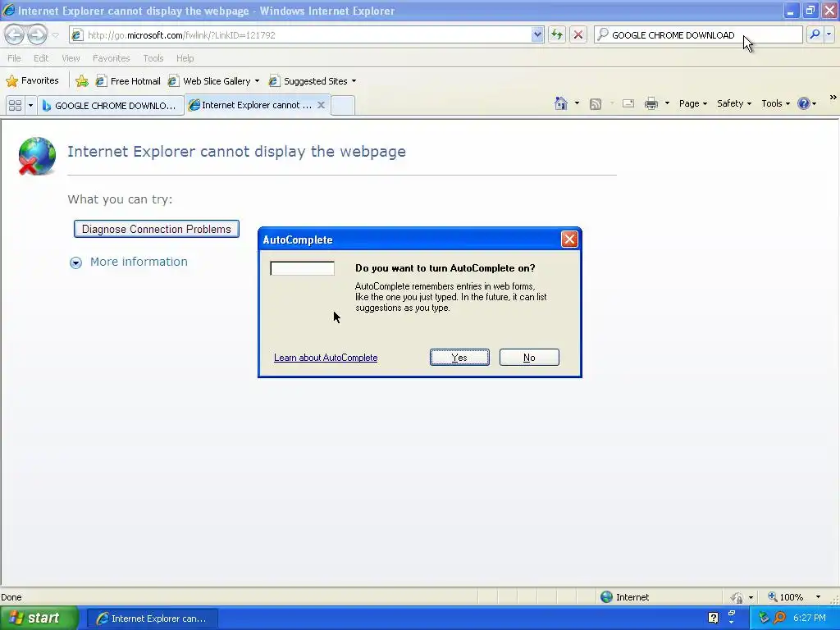Click the Print icon
The image size is (840, 630).
coord(651,103)
